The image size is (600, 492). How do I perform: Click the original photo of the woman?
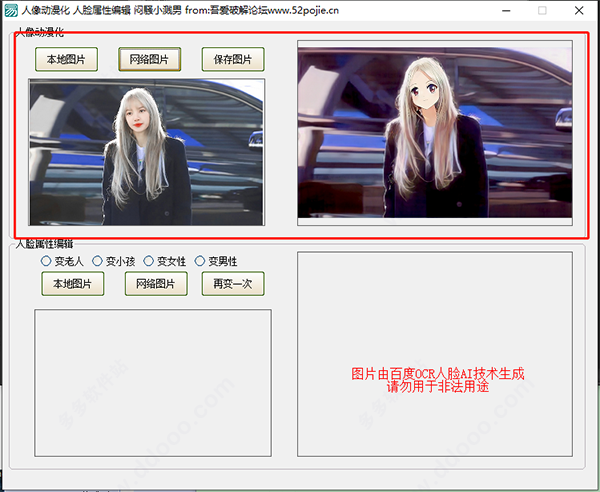pyautogui.click(x=147, y=152)
